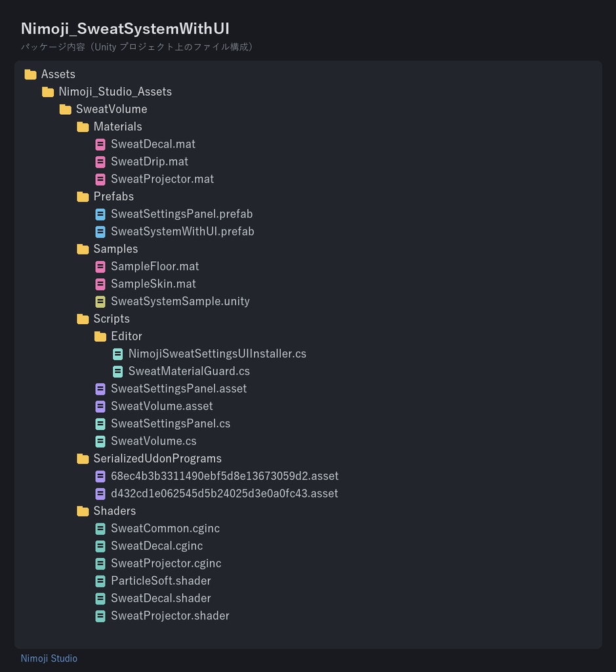Click the Samples folder icon
The width and height of the screenshot is (616, 672).
point(83,249)
